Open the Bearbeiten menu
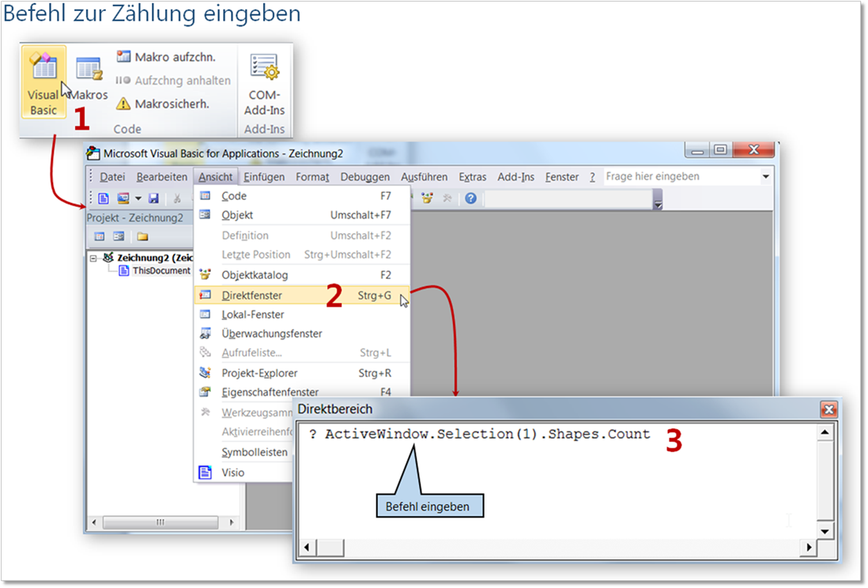Screen dimensions: 868x588 (161, 176)
